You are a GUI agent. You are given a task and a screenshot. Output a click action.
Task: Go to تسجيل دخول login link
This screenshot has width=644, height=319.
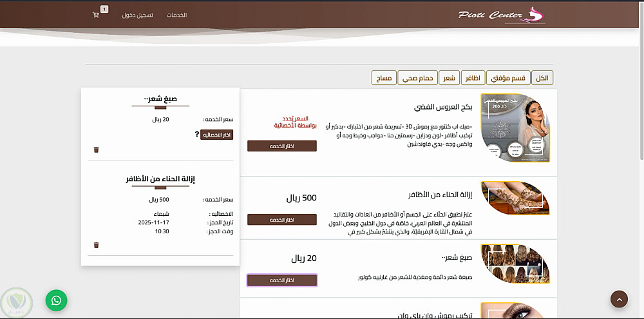(x=137, y=15)
